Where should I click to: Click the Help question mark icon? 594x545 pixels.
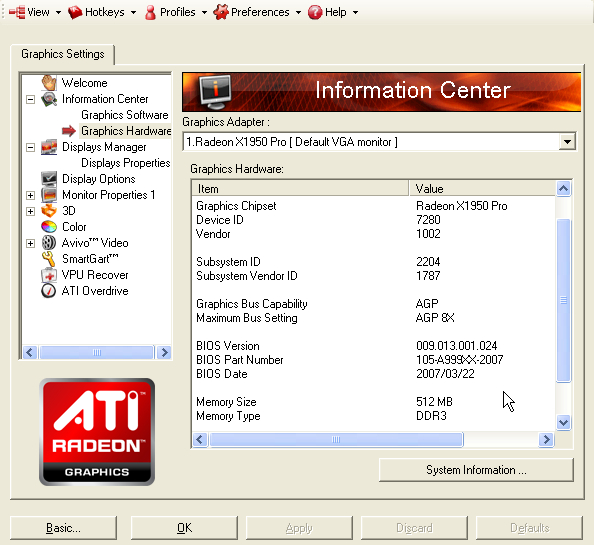pos(315,12)
